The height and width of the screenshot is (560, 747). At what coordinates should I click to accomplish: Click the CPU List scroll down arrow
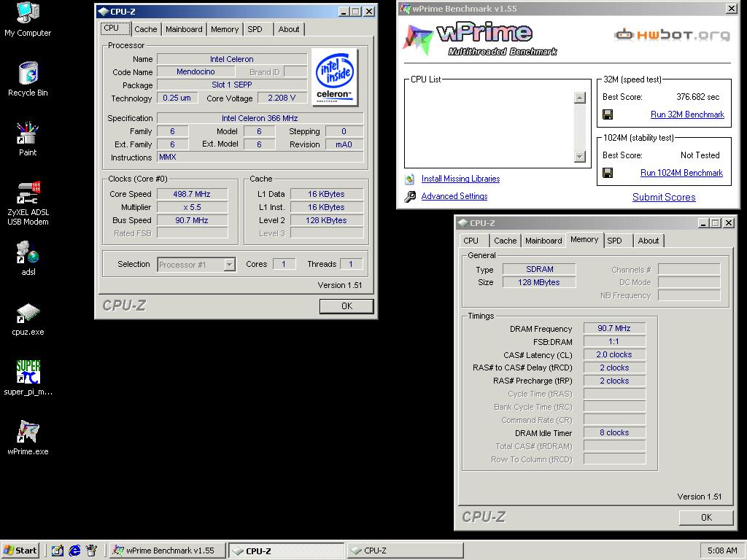(580, 156)
